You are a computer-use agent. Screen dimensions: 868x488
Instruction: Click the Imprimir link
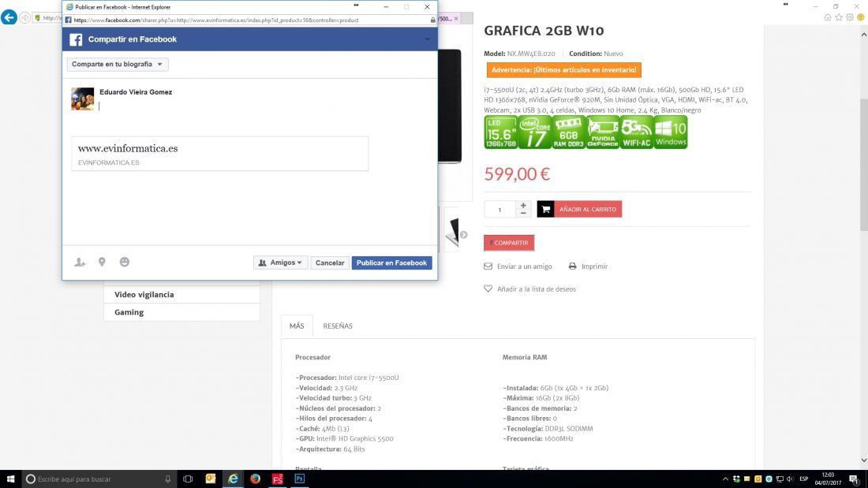pos(594,266)
